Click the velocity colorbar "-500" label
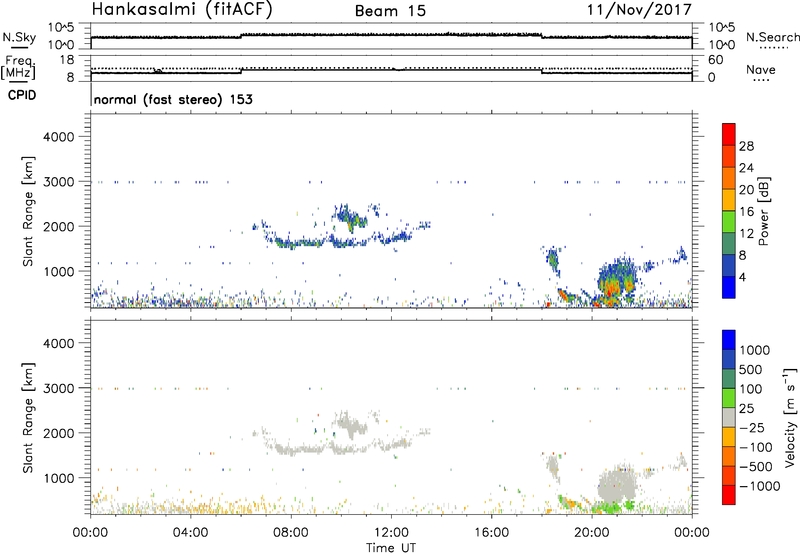The width and height of the screenshot is (800, 554). (756, 467)
